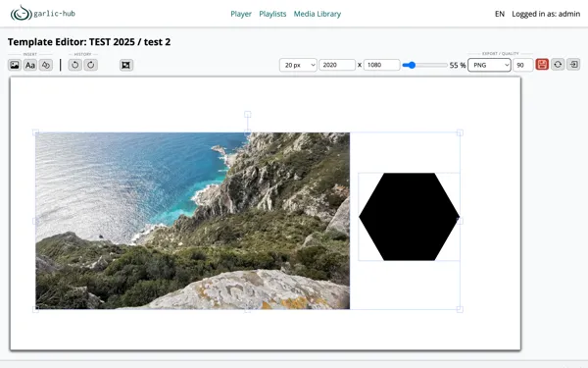Click the canvas width field showing 2020

click(337, 65)
